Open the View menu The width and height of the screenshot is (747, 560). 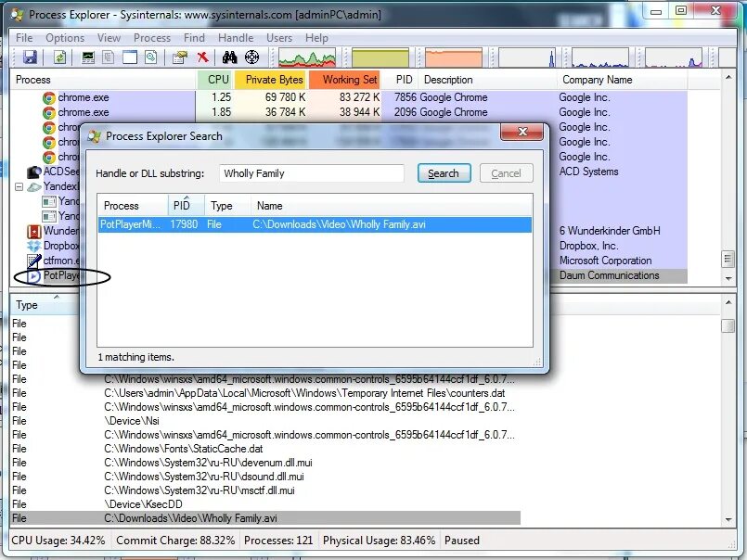click(109, 38)
